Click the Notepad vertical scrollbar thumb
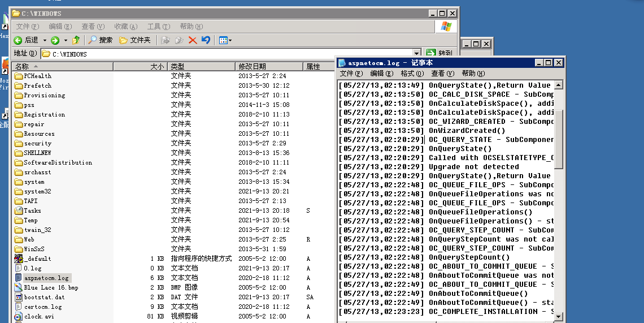 559,139
